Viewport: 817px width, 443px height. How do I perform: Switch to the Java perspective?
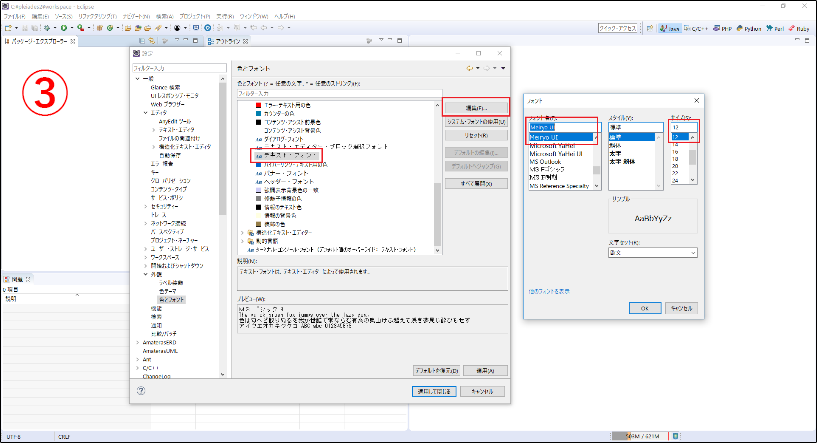pyautogui.click(x=671, y=30)
